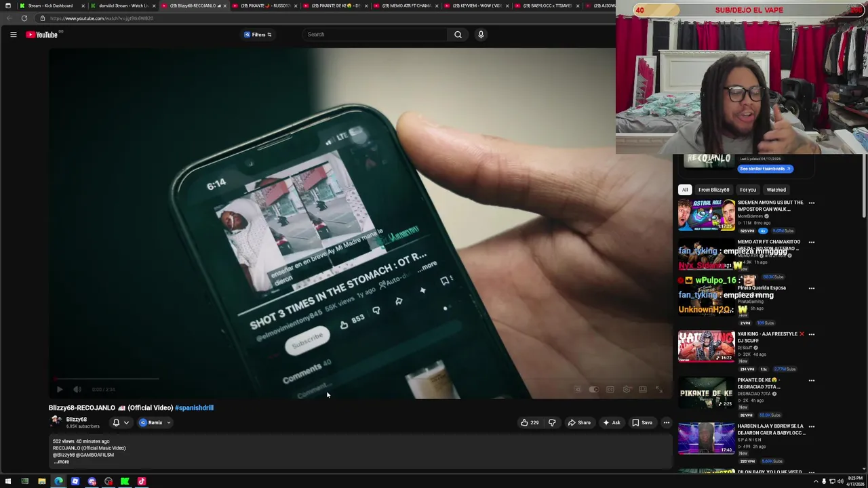Open the Blizzy68 channel name link
The height and width of the screenshot is (488, 868).
[x=77, y=419]
